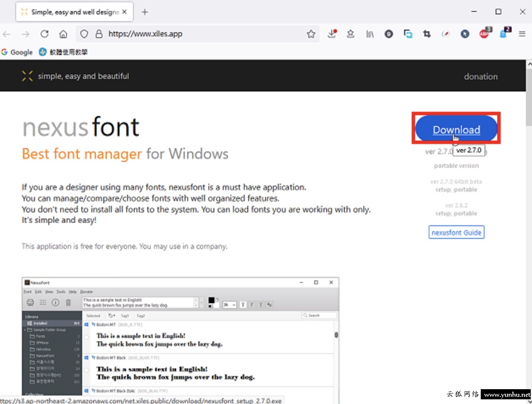Click the xiles logo in site header

pyautogui.click(x=27, y=76)
